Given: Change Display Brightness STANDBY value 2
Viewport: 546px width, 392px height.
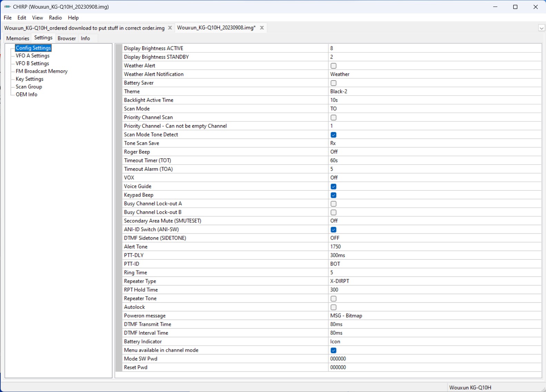Looking at the screenshot, I should point(435,57).
